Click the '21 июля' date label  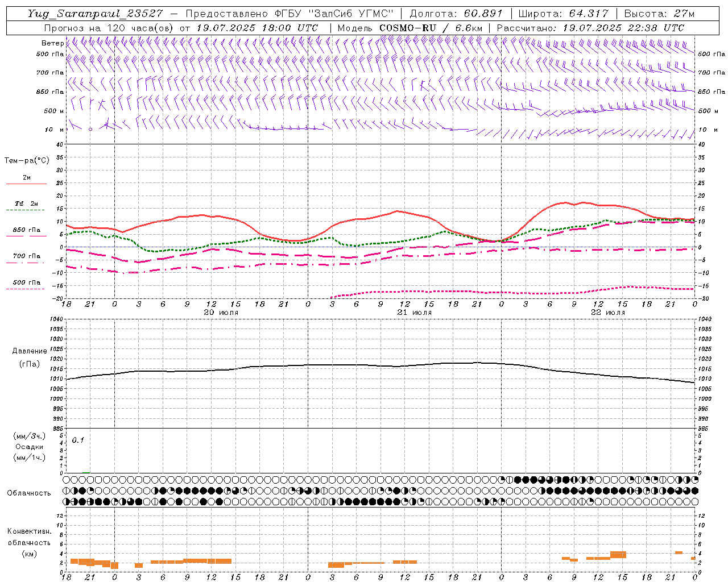(x=414, y=313)
